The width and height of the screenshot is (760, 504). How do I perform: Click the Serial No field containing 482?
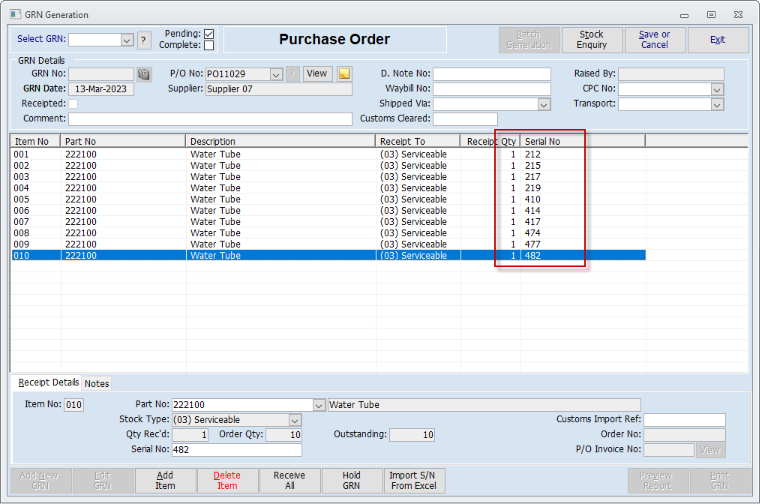237,450
